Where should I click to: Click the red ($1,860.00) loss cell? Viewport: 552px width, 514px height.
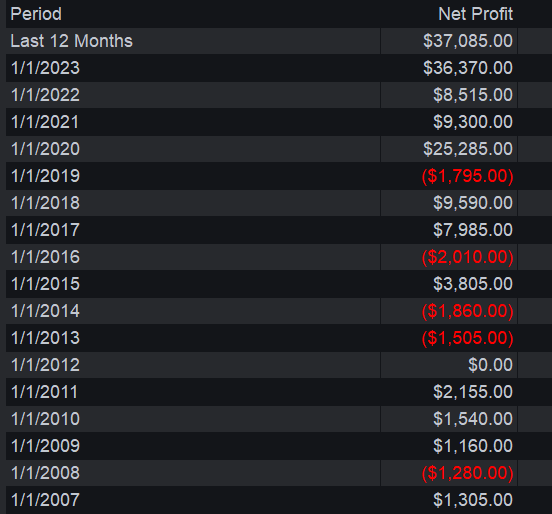468,311
